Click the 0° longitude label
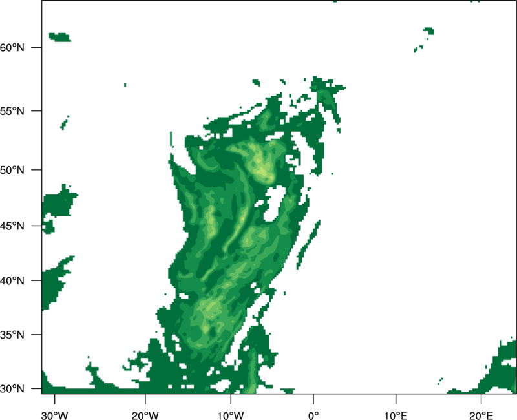 313,415
